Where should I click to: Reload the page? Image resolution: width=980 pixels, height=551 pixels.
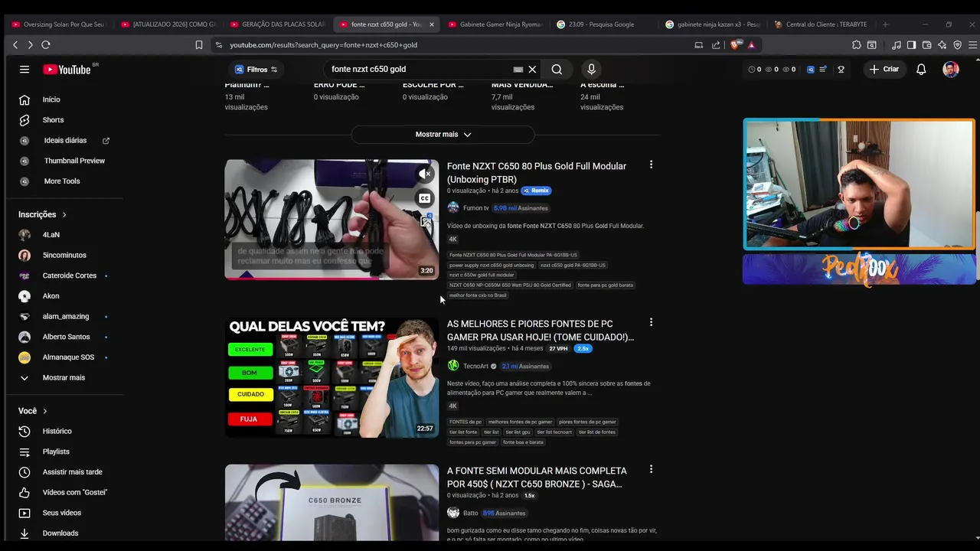pyautogui.click(x=46, y=45)
